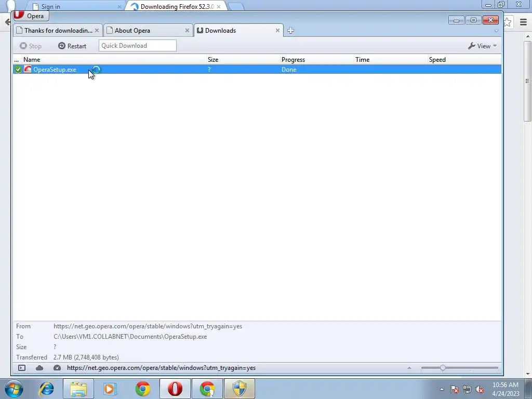
Task: Open Opera Link cloud icon
Action: [x=39, y=368]
